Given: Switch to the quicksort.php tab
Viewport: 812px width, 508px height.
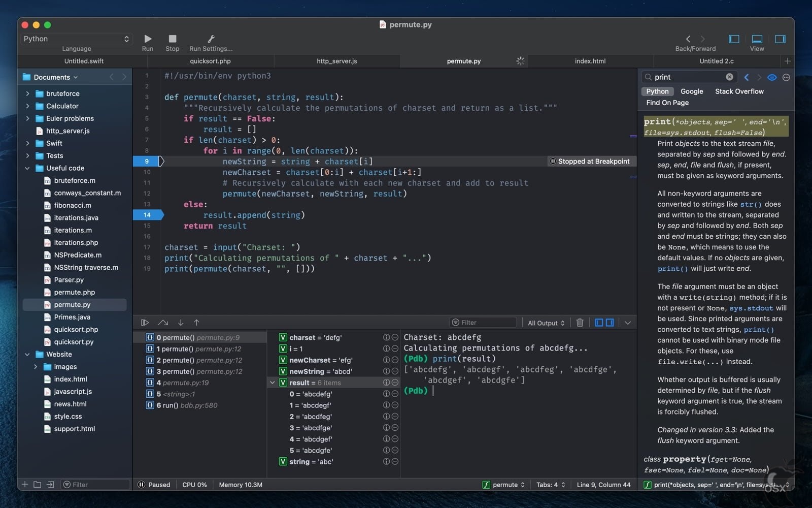Looking at the screenshot, I should (210, 61).
